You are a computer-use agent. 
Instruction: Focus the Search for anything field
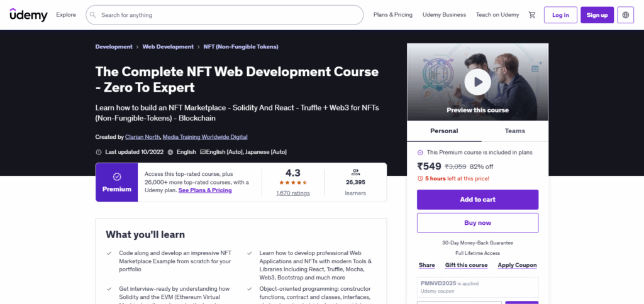click(x=226, y=15)
